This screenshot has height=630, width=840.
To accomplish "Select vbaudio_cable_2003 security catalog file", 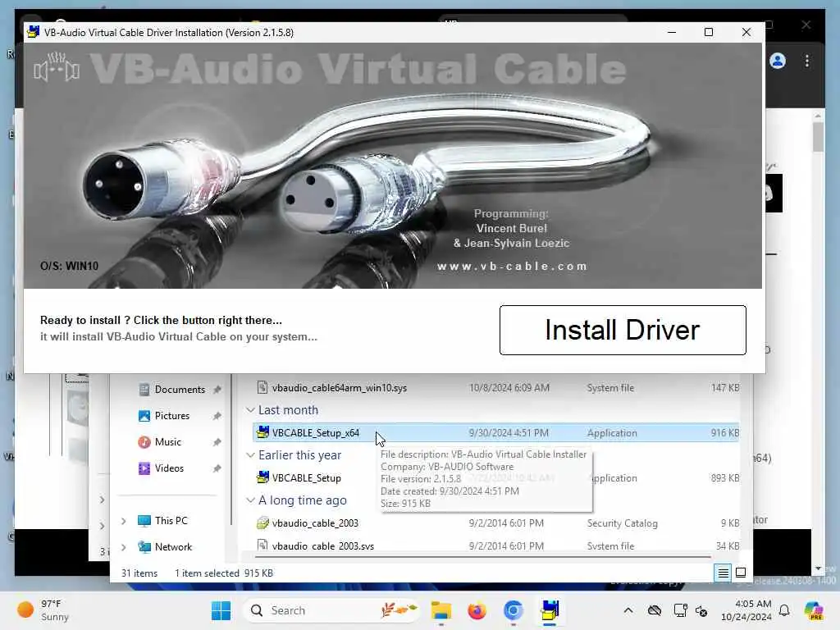I will coord(495,523).
